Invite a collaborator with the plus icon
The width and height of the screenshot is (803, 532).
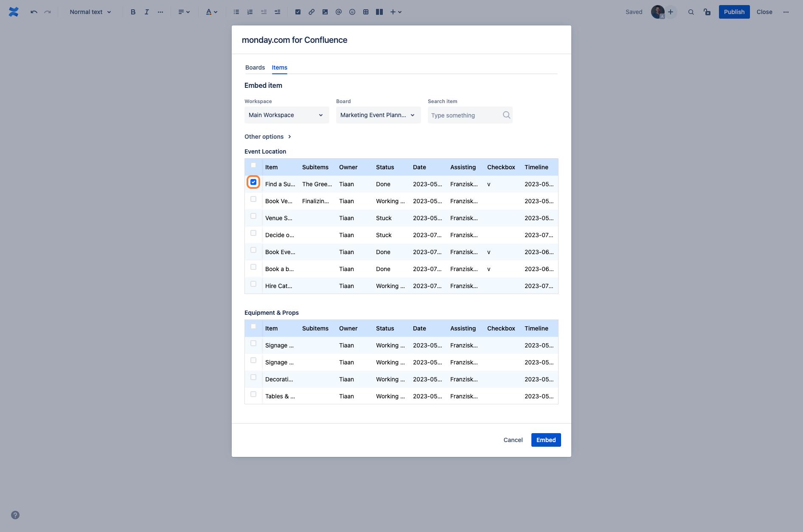pyautogui.click(x=671, y=12)
